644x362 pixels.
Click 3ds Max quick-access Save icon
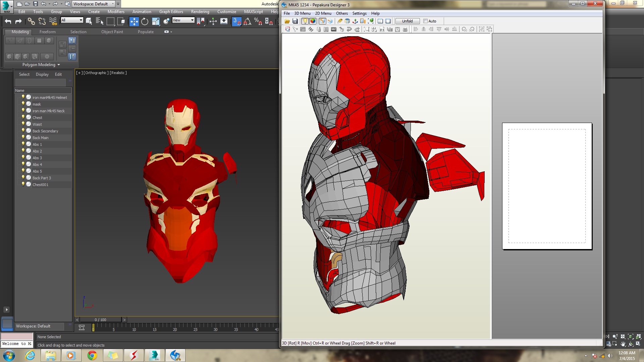[x=35, y=4]
